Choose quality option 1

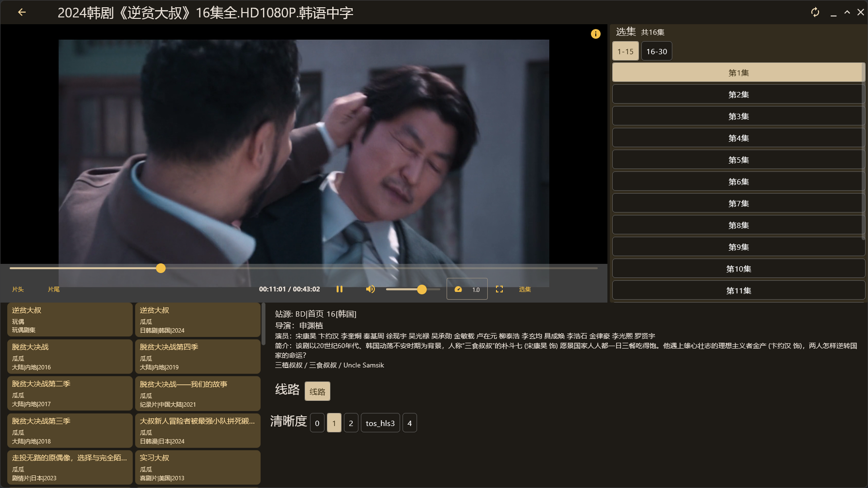(x=334, y=423)
